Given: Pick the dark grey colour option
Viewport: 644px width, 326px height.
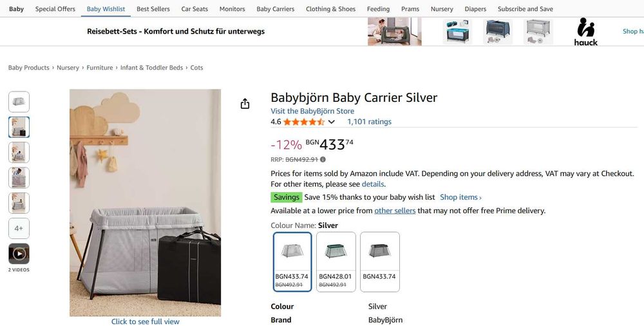Looking at the screenshot, I should (x=379, y=261).
